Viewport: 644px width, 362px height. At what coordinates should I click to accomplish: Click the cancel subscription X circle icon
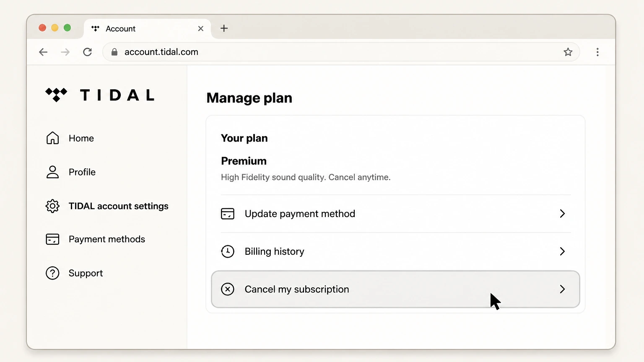[228, 289]
